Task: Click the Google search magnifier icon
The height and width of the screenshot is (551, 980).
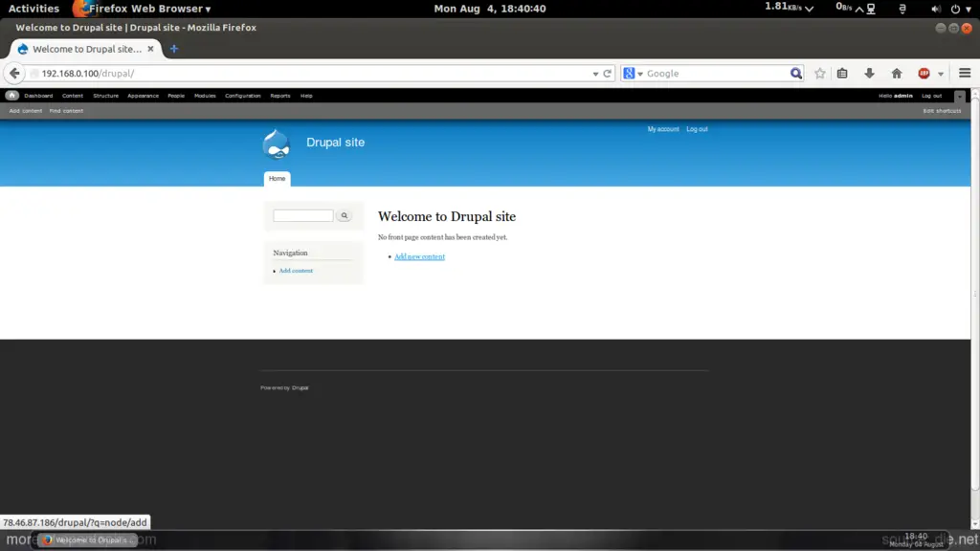Action: 795,73
